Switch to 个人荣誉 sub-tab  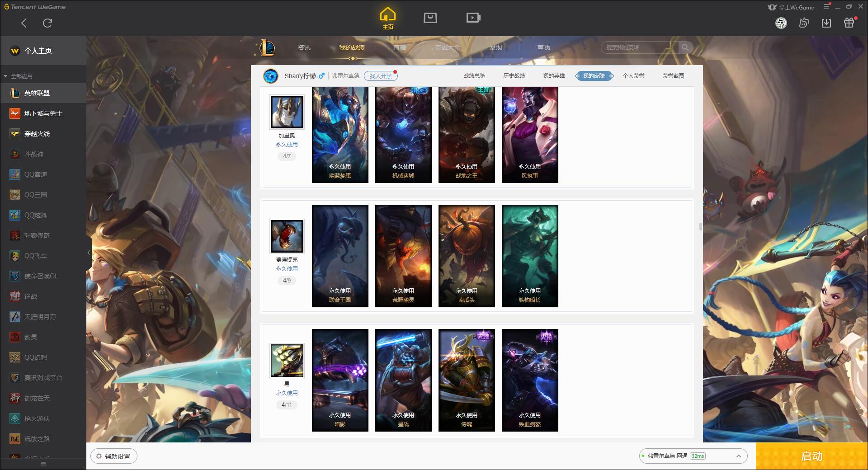tap(633, 76)
